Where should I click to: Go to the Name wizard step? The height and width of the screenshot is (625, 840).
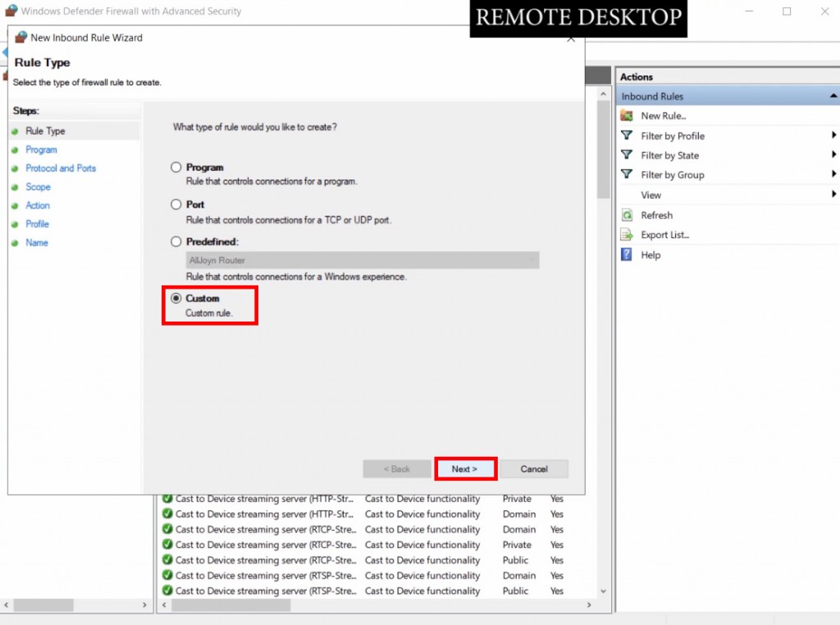[x=36, y=243]
